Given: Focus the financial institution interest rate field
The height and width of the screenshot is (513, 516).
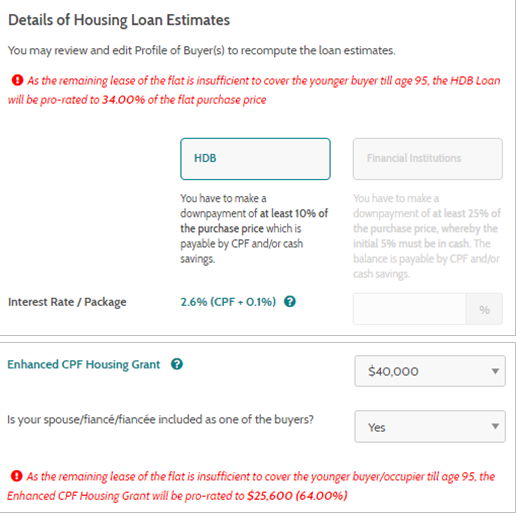Looking at the screenshot, I should pos(410,309).
